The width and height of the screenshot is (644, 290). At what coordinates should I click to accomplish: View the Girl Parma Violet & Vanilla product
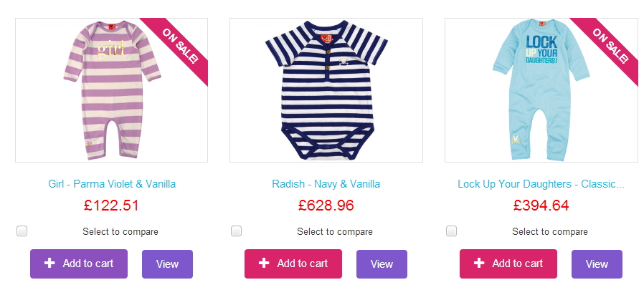click(167, 264)
